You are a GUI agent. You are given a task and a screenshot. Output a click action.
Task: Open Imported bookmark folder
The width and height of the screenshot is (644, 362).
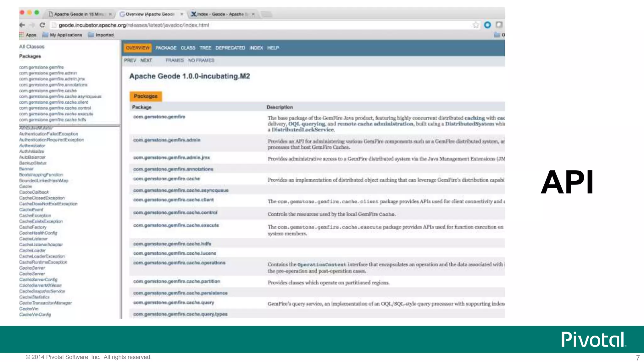coord(101,35)
